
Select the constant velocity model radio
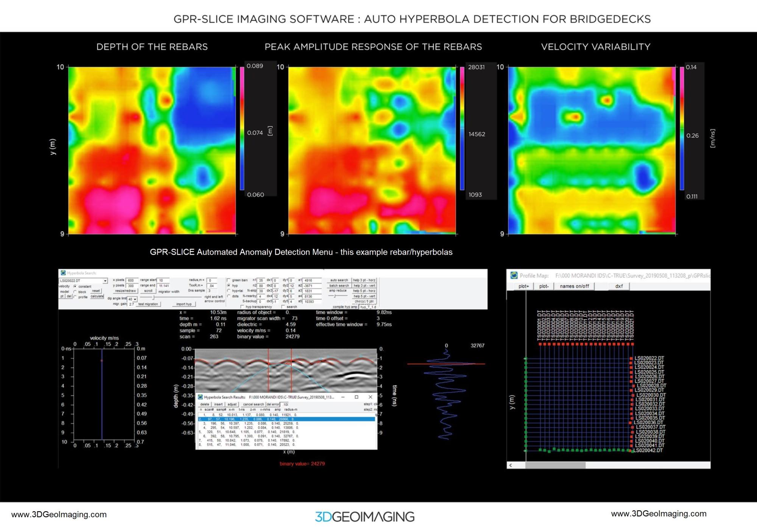pos(75,286)
